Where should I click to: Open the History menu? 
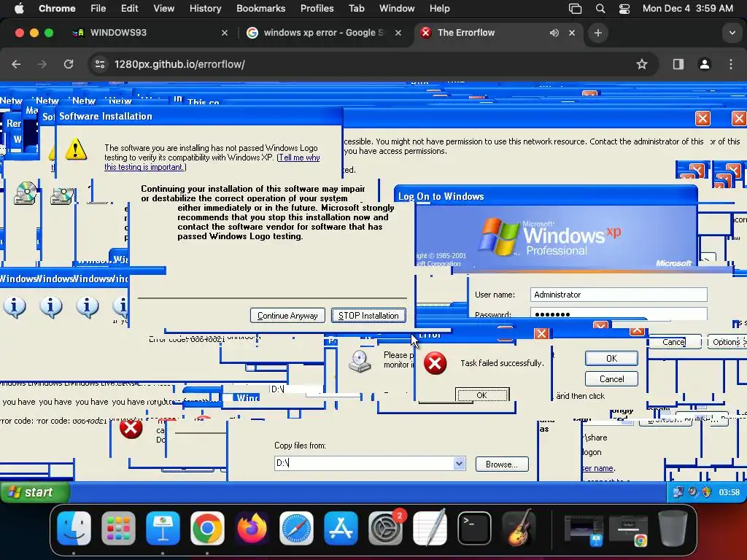coord(205,8)
